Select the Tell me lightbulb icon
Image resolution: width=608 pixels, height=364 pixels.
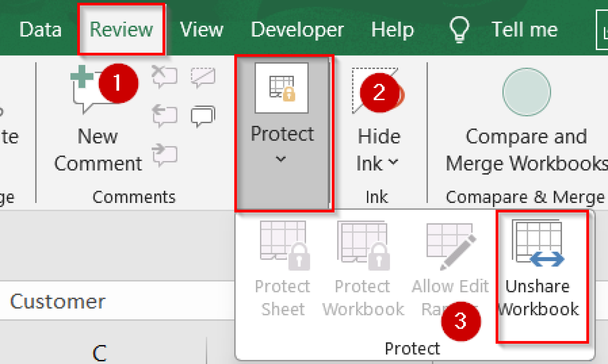458,28
